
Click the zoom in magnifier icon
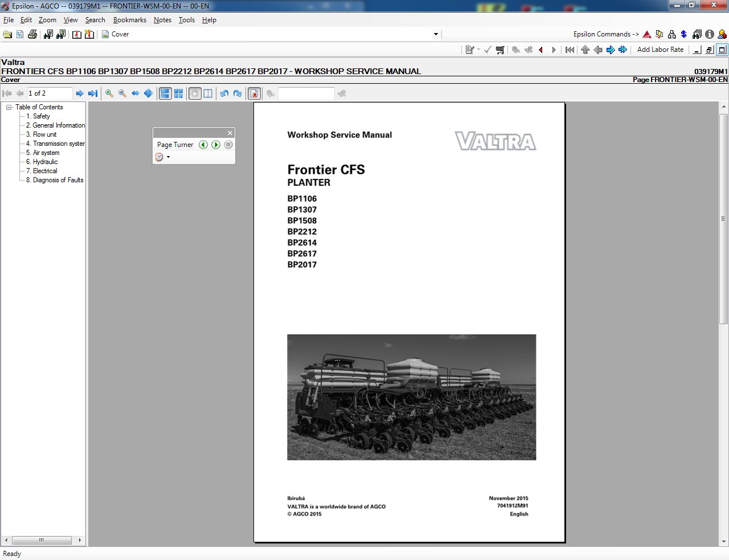[x=109, y=93]
